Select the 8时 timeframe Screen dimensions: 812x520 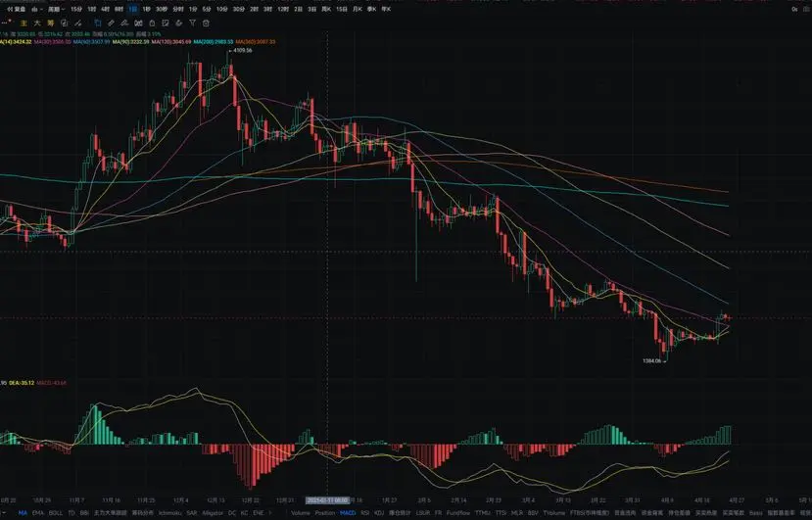pos(119,10)
